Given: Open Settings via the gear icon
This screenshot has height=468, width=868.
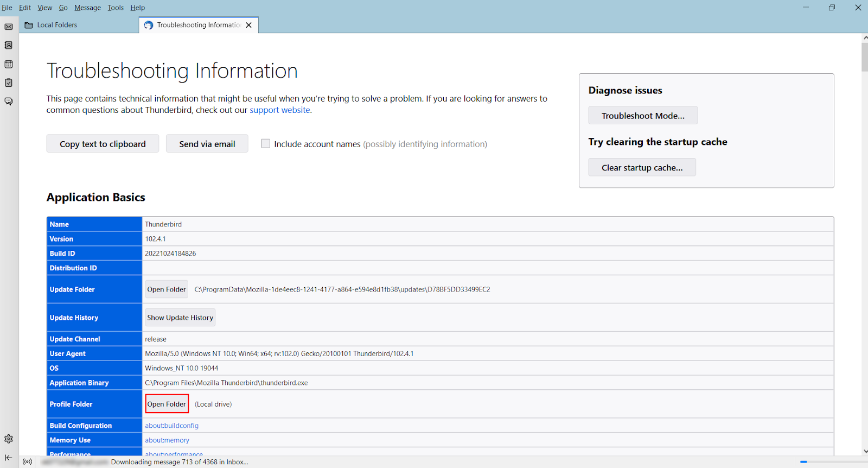Looking at the screenshot, I should pos(9,439).
